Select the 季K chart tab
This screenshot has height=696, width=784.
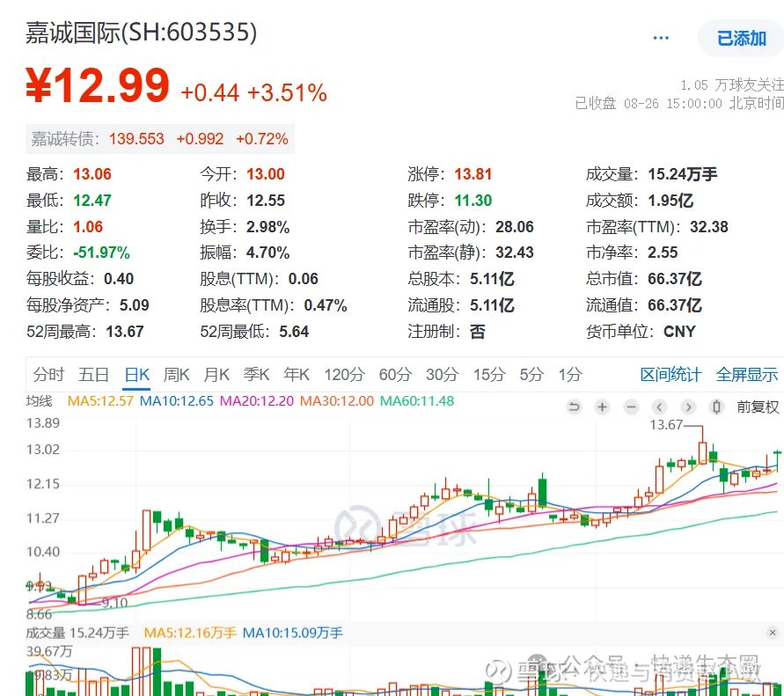click(x=257, y=374)
